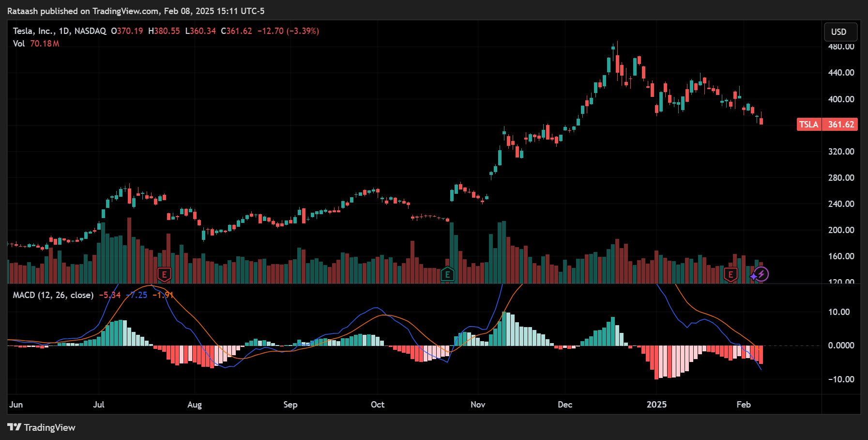
Task: Click the 480.00 price axis label
Action: tap(841, 47)
